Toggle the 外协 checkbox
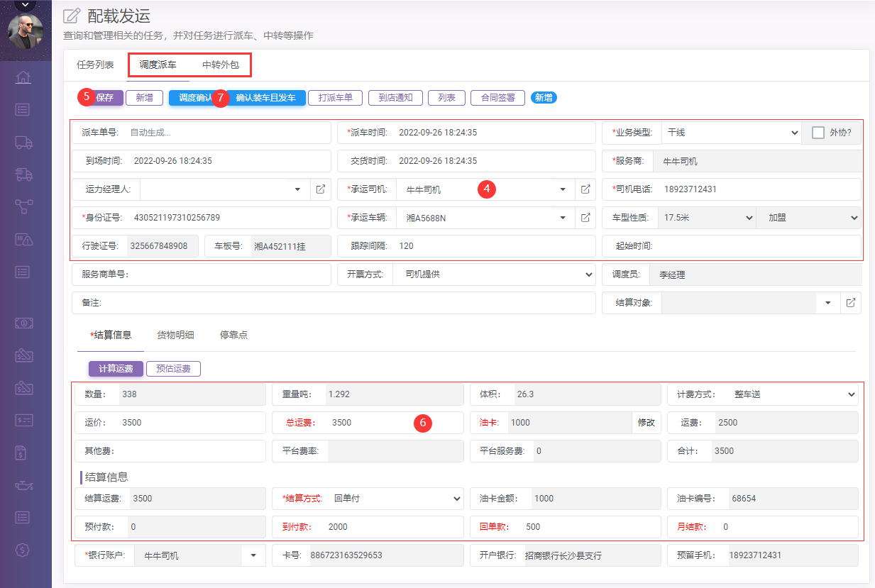 [818, 133]
